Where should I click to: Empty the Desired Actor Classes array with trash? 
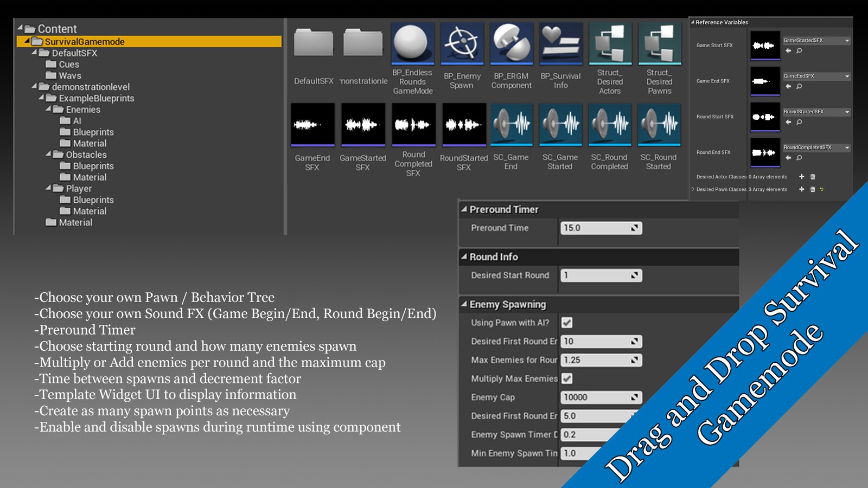tap(813, 177)
